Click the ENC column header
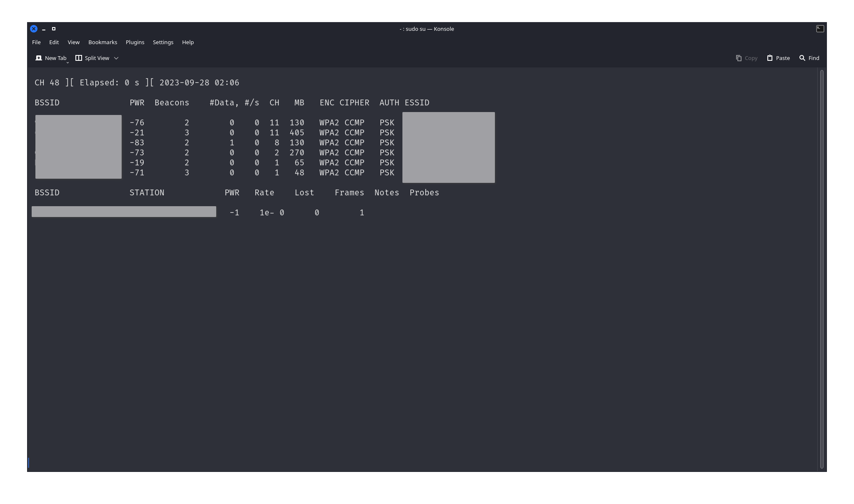854x504 pixels. pyautogui.click(x=327, y=102)
